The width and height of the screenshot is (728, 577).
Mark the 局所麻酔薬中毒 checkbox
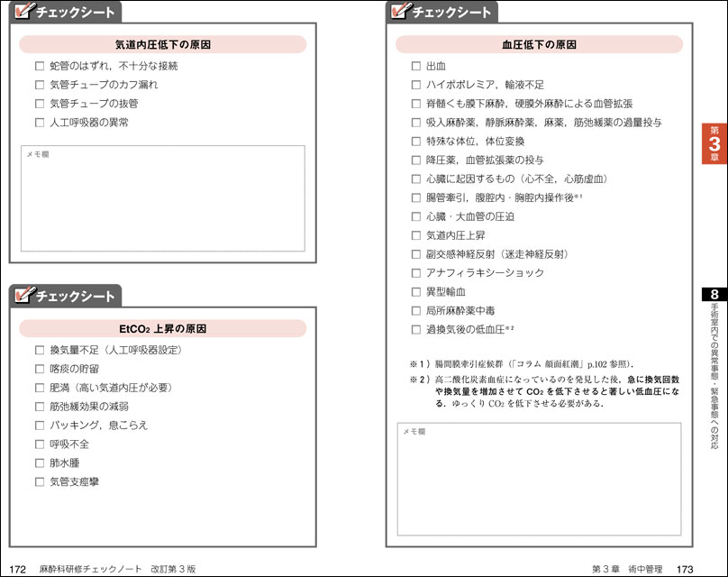416,311
